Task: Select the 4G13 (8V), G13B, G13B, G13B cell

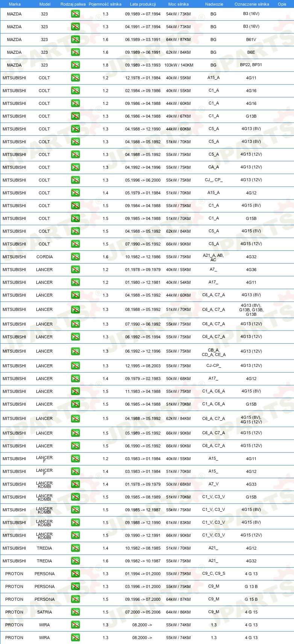Action: coord(251,310)
